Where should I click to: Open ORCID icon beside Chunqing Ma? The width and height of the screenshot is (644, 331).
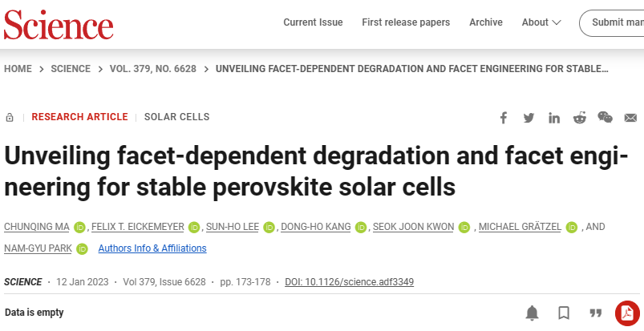[79, 227]
